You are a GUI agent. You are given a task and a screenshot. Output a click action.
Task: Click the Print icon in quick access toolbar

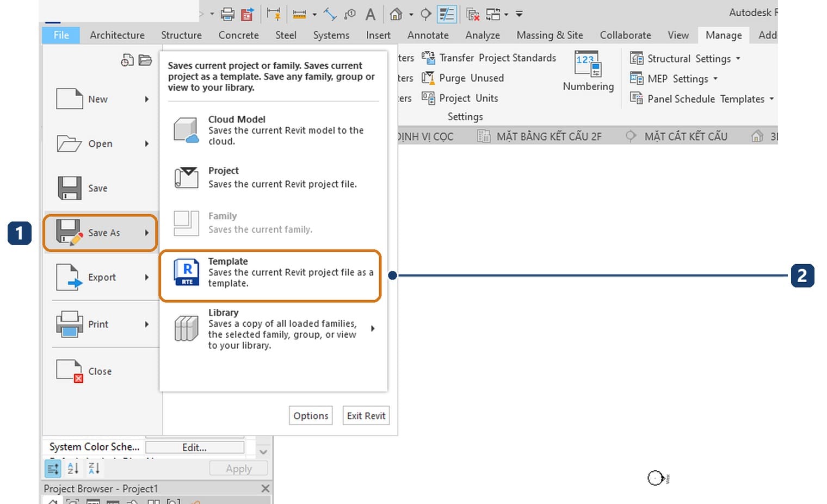pyautogui.click(x=227, y=14)
